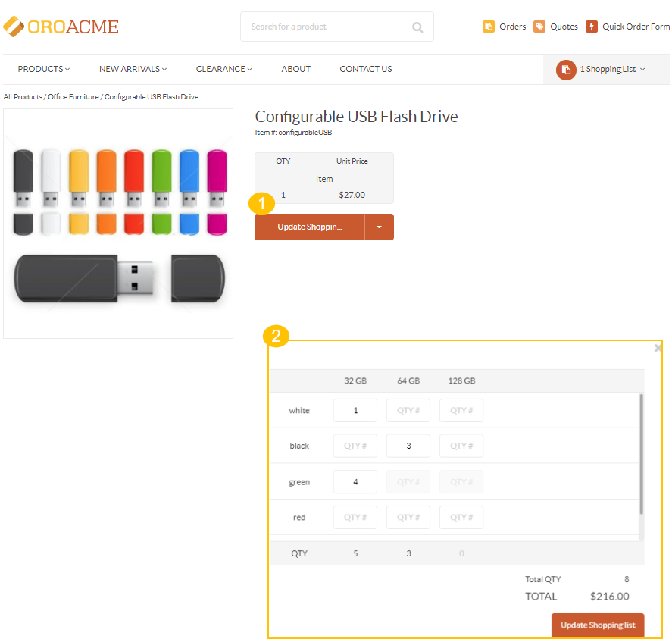This screenshot has width=672, height=639.
Task: Open the Clearance dropdown menu
Action: click(223, 69)
